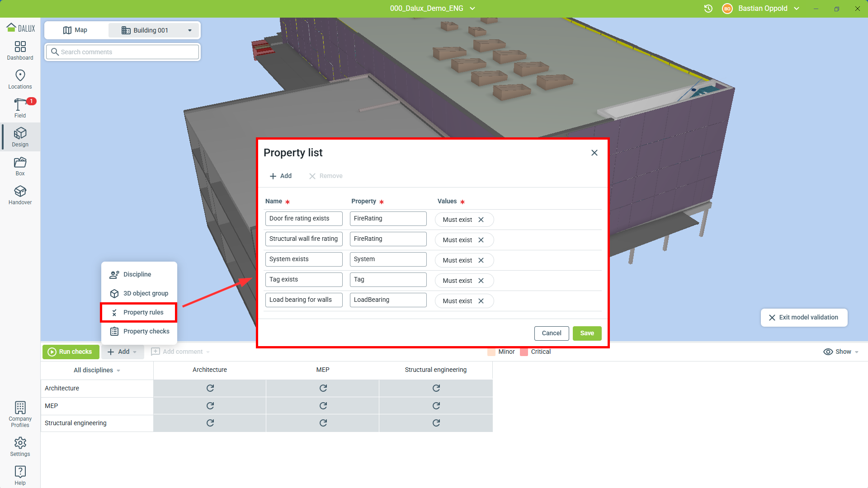Open the Locations module

[20, 79]
